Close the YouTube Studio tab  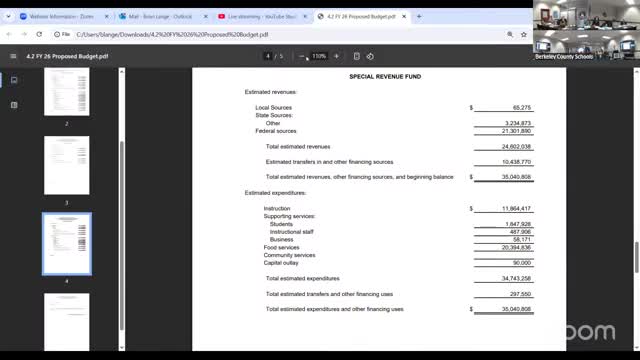305,16
